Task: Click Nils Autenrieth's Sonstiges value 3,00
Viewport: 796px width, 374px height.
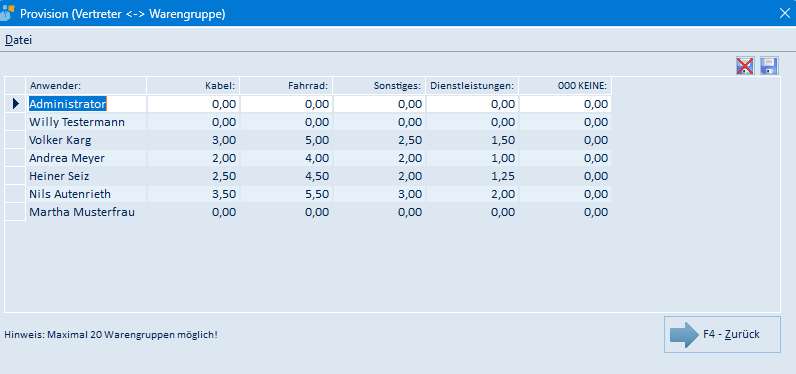Action: [379, 194]
